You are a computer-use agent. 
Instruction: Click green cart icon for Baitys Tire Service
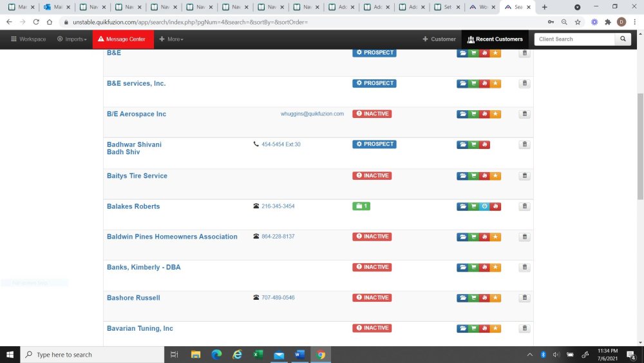[x=473, y=175]
